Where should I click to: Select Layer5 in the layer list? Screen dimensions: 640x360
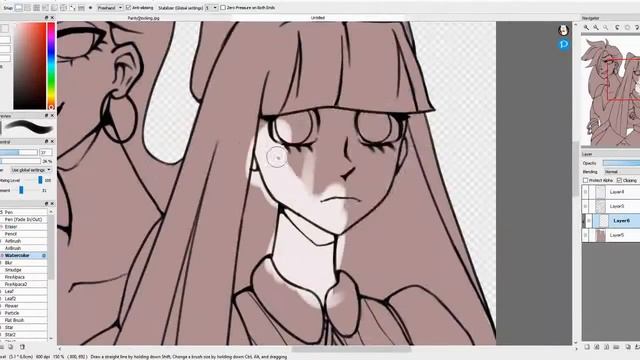tap(611, 235)
